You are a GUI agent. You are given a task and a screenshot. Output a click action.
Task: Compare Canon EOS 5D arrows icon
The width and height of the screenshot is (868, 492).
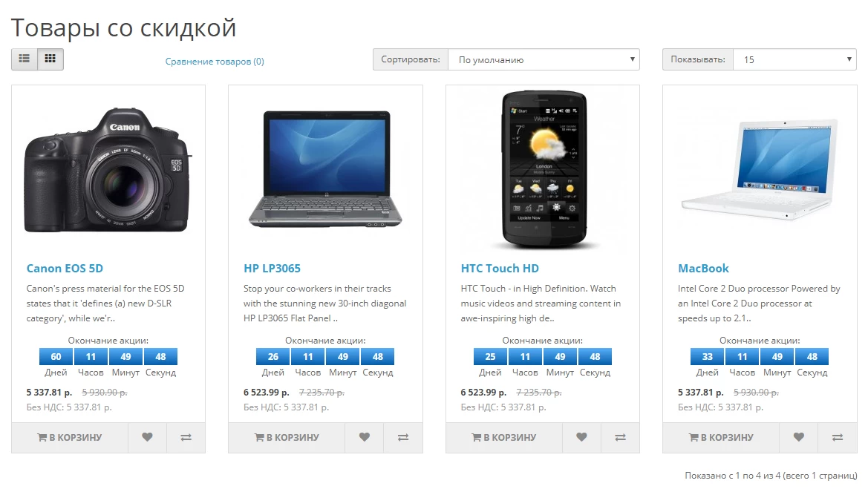click(186, 437)
